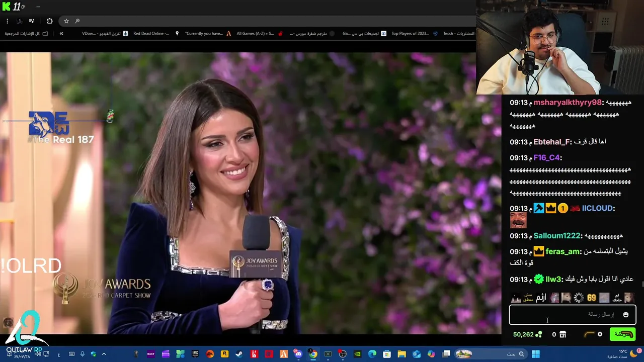Click the face sticker in IICLOUD's message

point(518,220)
